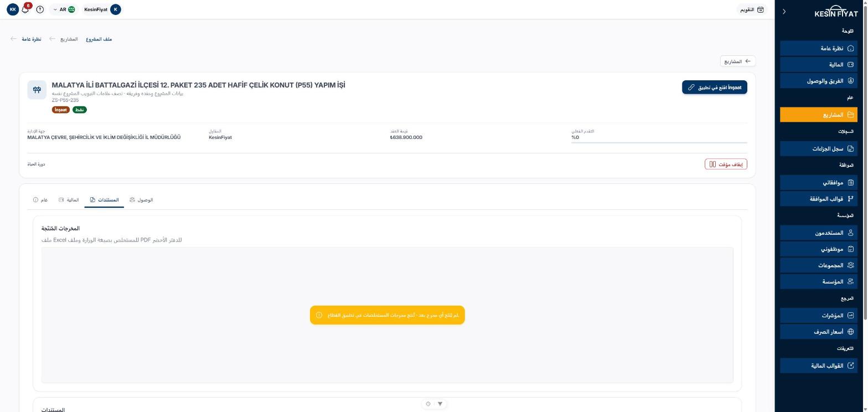Switch to the المالية tab in project card
The height and width of the screenshot is (412, 868).
69,200
